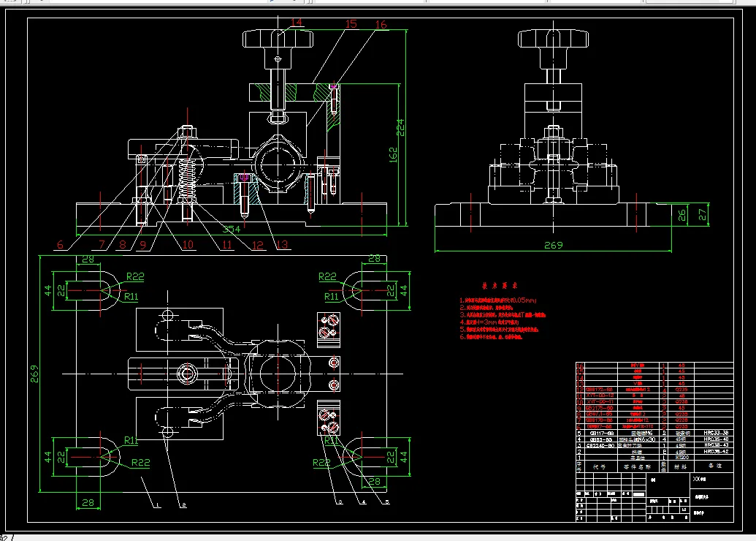The width and height of the screenshot is (756, 541).
Task: Click the R22 label at the bottom-right slot
Action: click(x=321, y=463)
